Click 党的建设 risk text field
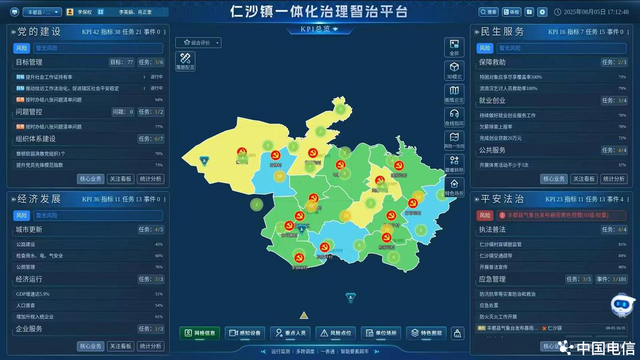This screenshot has width=640, height=360. tap(98, 48)
